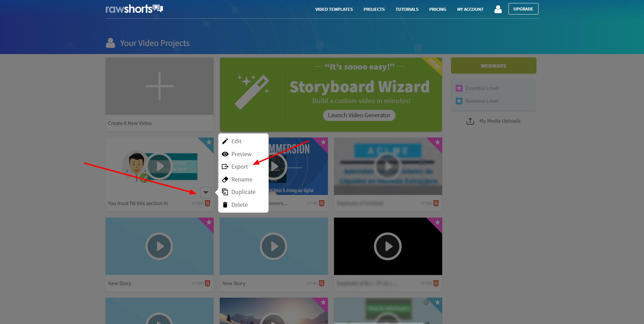Image resolution: width=644 pixels, height=324 pixels.
Task: Open Business Level link
Action: pos(482,101)
